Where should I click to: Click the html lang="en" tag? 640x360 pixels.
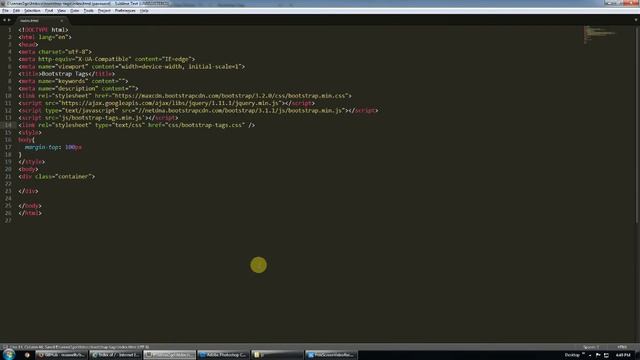click(x=45, y=37)
